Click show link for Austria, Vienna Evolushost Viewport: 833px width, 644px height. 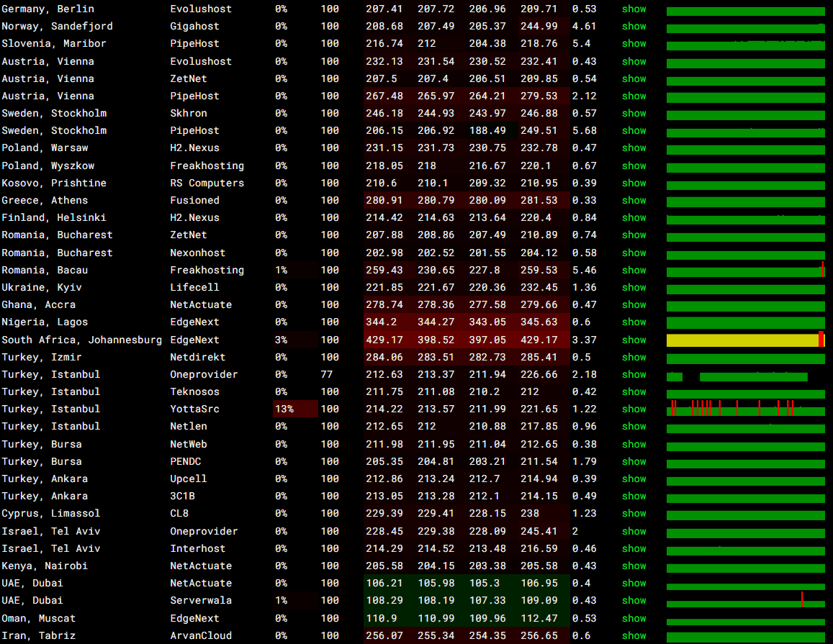coord(634,61)
